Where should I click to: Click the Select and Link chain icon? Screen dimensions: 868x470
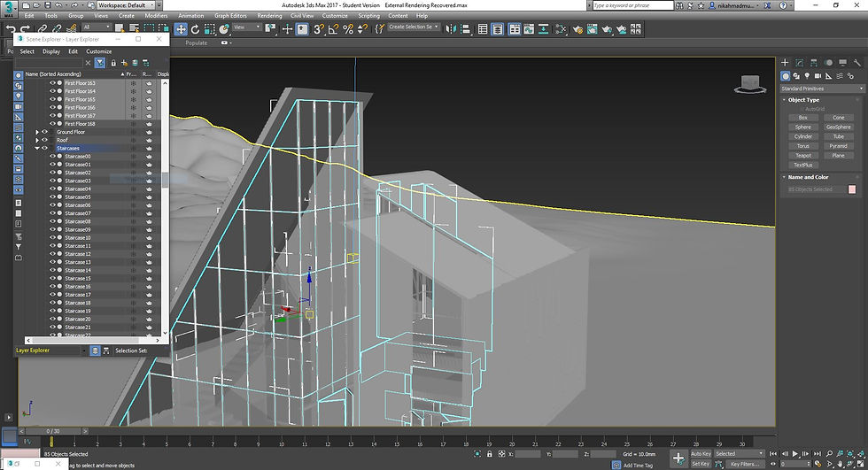(43, 28)
